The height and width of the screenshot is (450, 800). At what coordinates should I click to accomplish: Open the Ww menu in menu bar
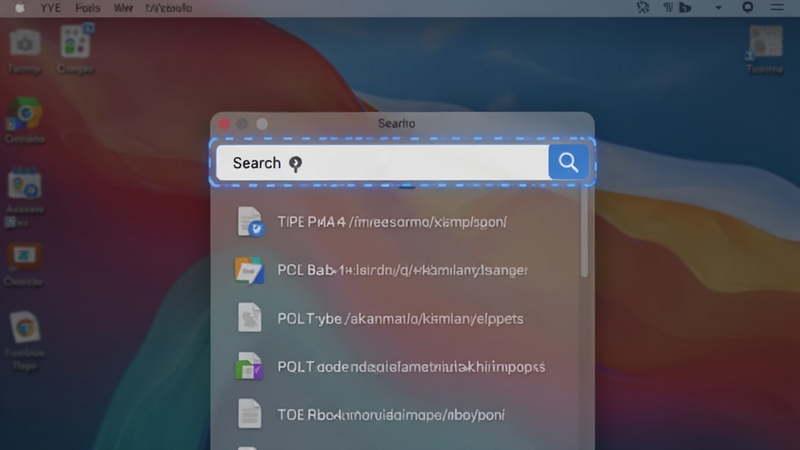[x=123, y=8]
